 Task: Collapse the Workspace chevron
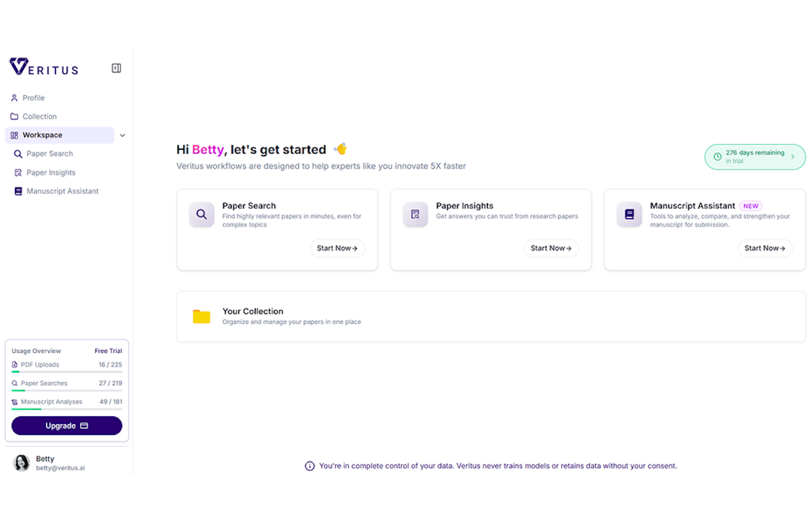122,136
